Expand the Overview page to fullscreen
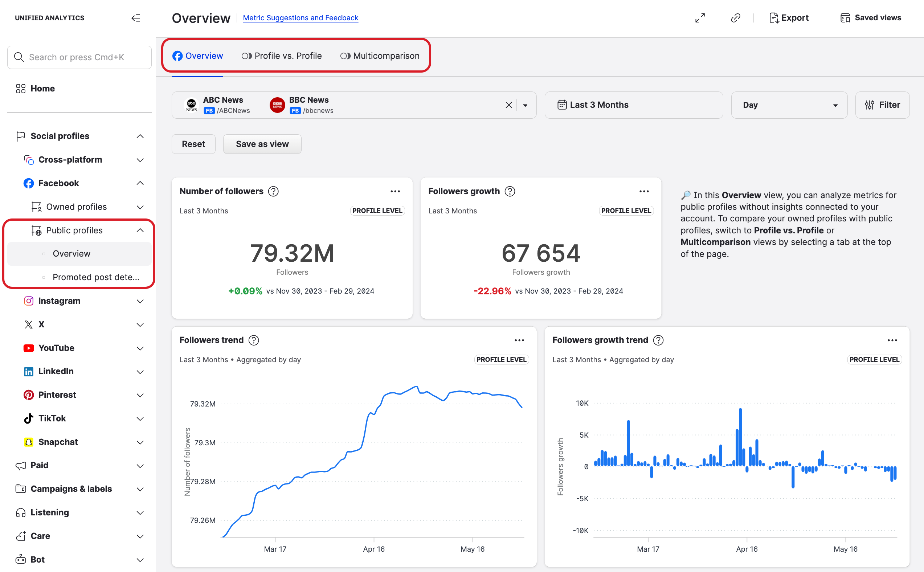 coord(699,18)
